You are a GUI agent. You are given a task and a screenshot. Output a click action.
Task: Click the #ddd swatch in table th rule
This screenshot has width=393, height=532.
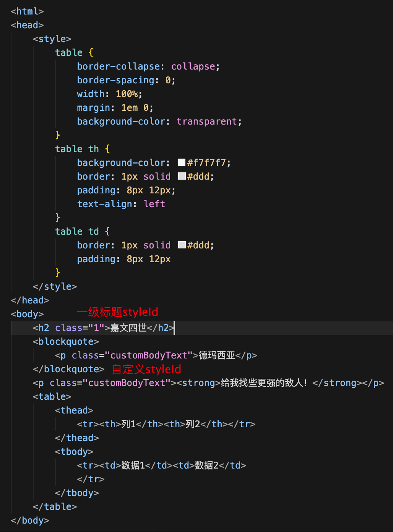point(182,176)
